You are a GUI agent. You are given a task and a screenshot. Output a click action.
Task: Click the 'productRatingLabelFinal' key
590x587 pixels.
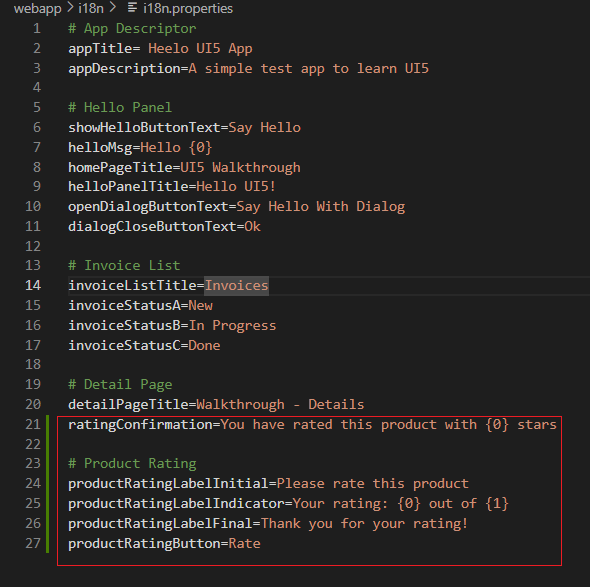[160, 524]
